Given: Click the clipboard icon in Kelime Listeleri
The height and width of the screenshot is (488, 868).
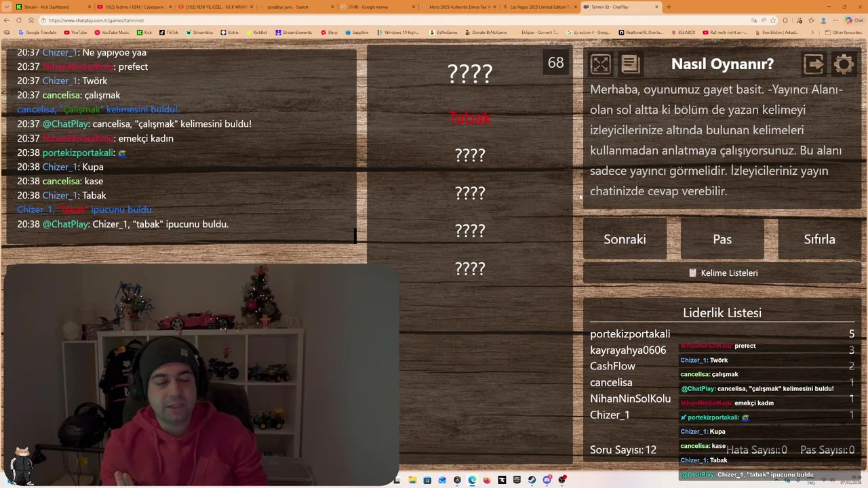Looking at the screenshot, I should click(x=692, y=272).
